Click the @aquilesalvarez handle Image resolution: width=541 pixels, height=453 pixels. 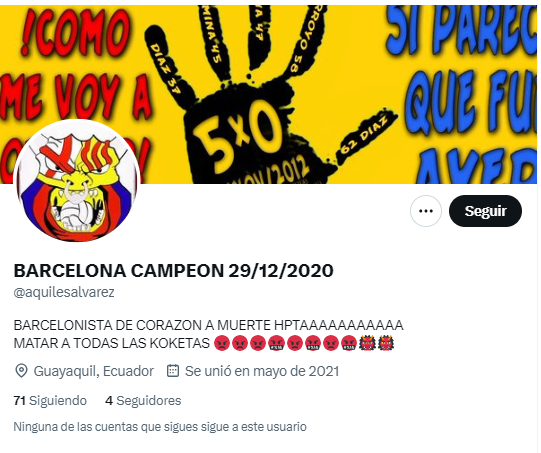coord(64,294)
